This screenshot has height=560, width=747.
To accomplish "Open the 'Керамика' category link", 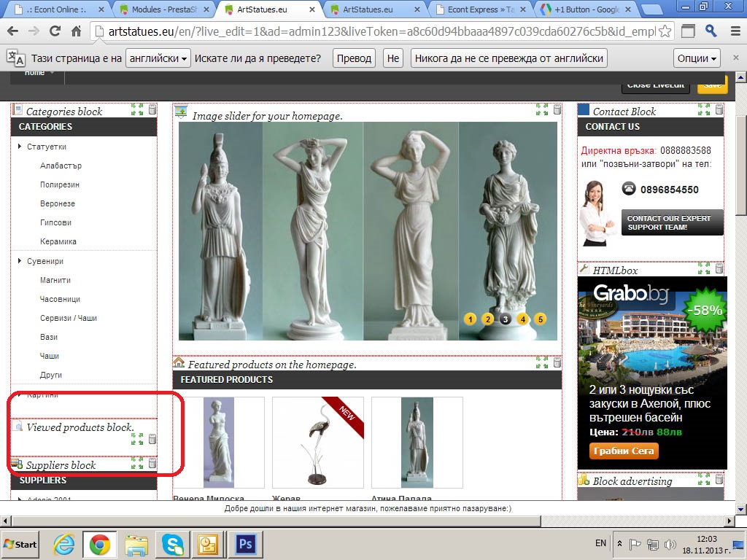I will [58, 241].
